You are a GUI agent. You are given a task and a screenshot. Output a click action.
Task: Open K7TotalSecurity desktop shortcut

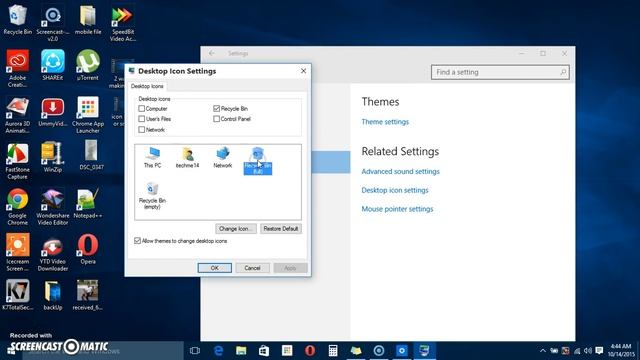18,295
